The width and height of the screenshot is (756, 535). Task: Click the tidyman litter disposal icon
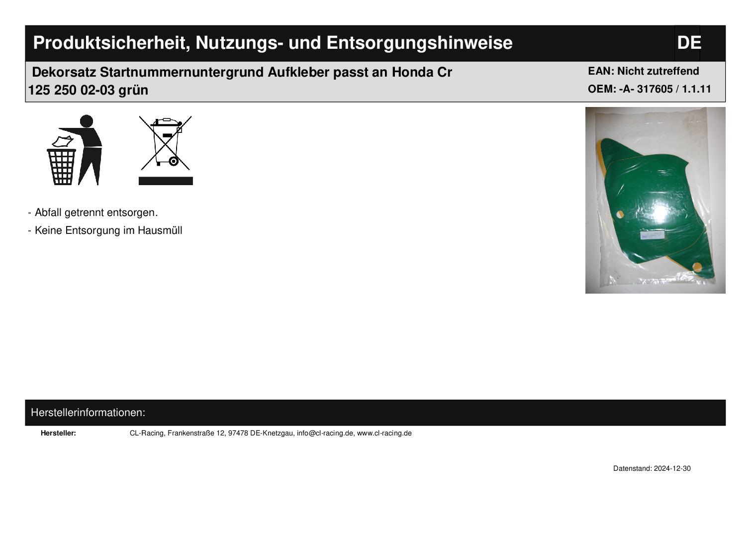(x=75, y=150)
